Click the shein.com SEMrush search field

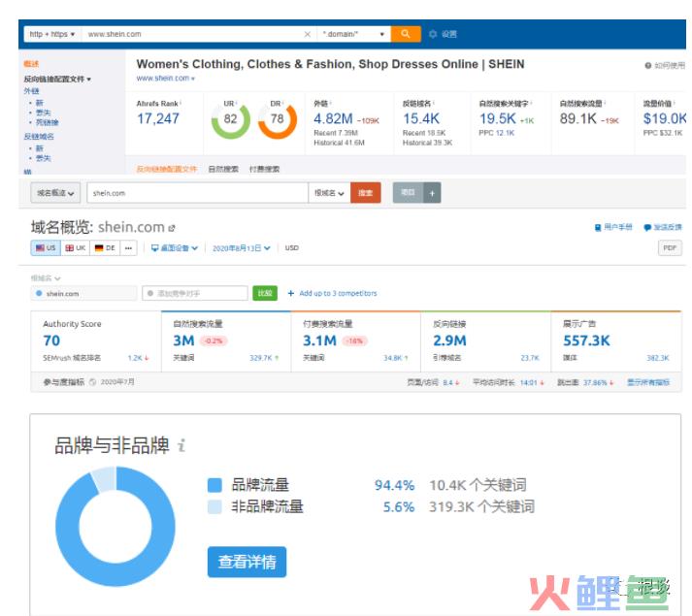pos(197,193)
